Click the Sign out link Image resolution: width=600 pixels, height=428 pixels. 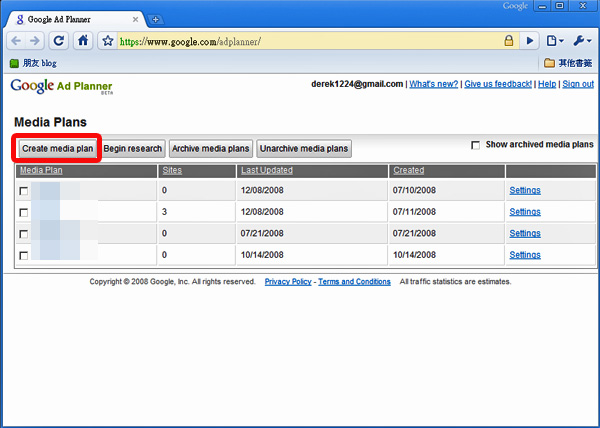(x=578, y=84)
